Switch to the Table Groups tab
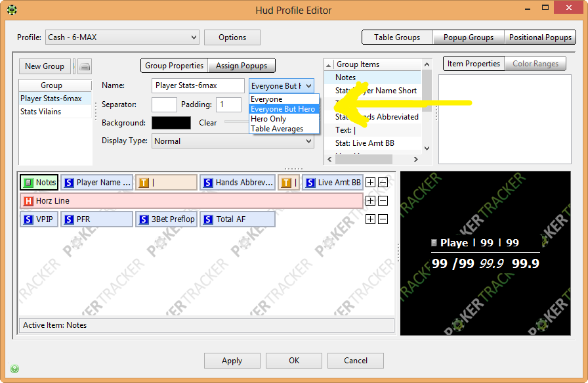This screenshot has width=588, height=383. pos(397,37)
